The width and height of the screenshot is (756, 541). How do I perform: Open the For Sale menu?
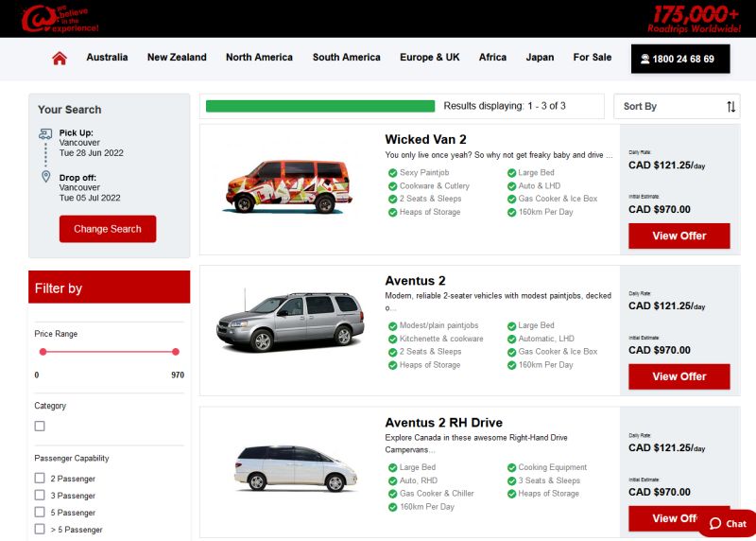tap(593, 57)
